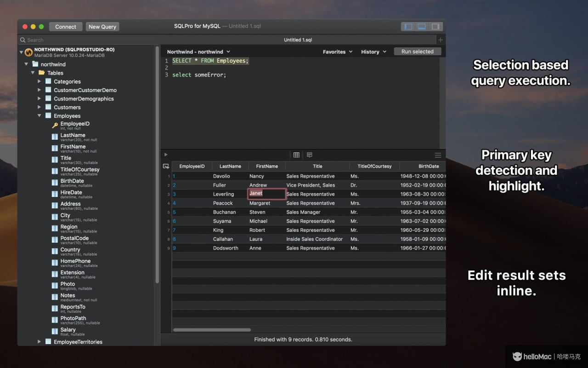The image size is (588, 368).
Task: Click the Tables folder icon
Action: coord(41,73)
